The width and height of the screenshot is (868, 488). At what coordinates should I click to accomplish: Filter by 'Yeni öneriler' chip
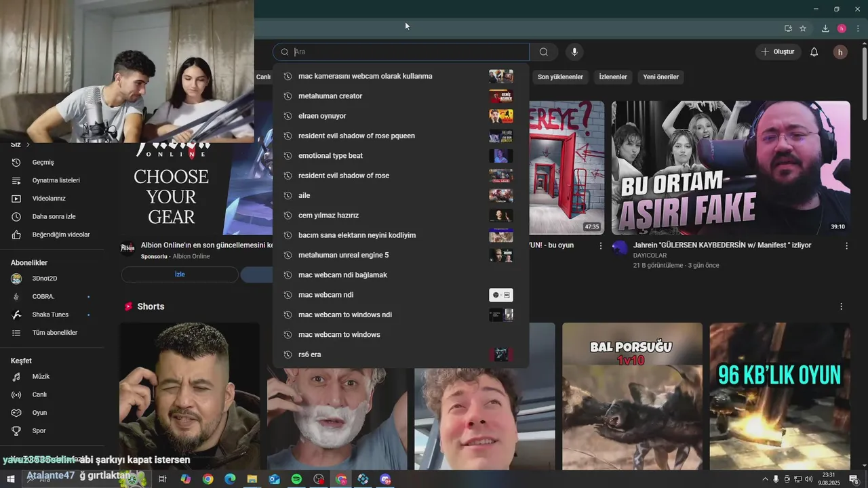[660, 77]
